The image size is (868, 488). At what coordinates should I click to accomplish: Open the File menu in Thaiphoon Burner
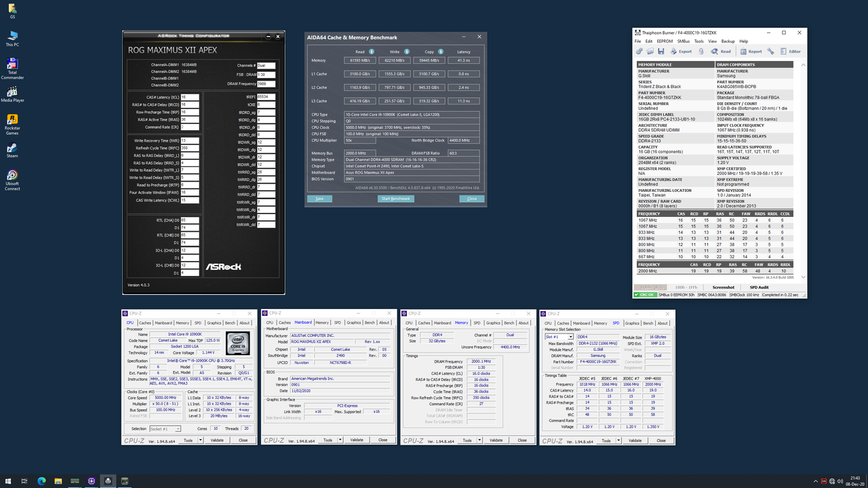click(x=638, y=41)
